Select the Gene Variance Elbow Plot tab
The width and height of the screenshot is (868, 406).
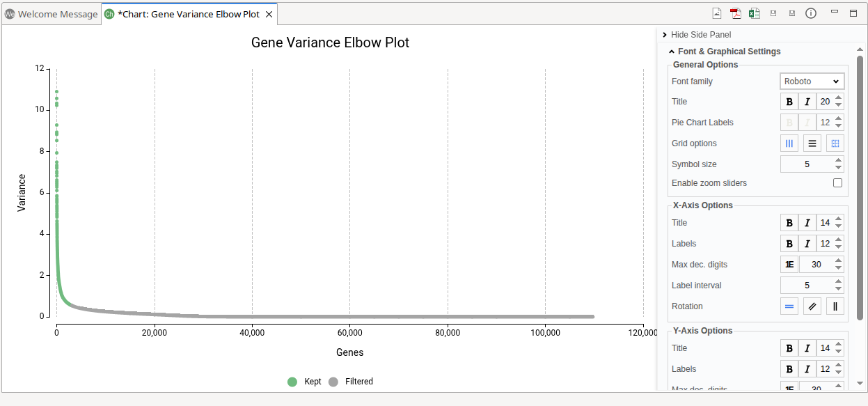point(188,14)
